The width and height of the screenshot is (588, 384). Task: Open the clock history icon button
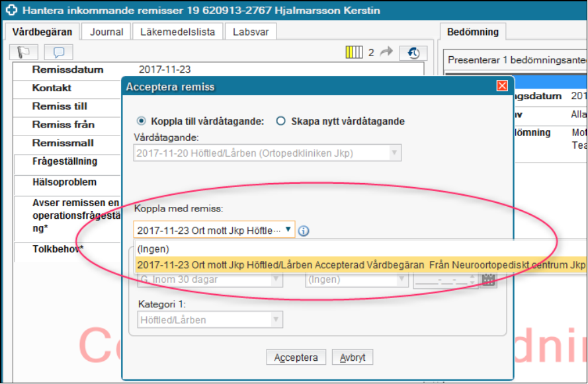tap(413, 53)
